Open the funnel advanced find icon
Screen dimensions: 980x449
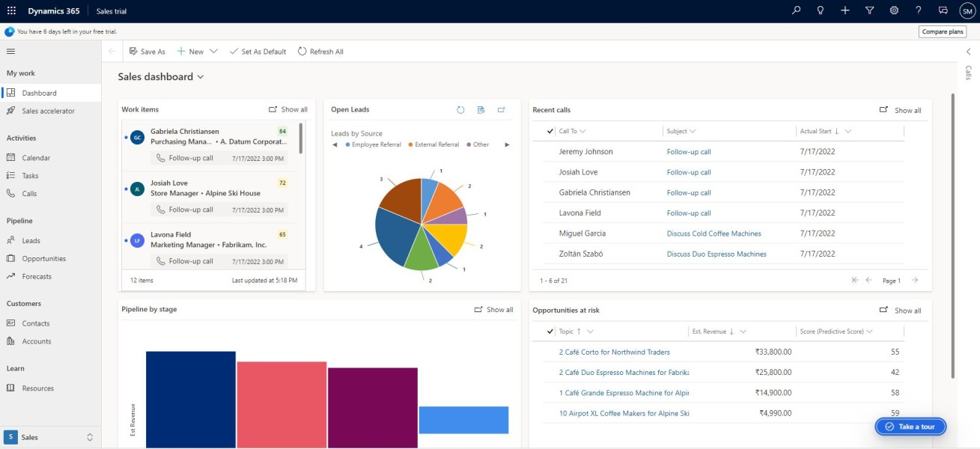tap(869, 10)
